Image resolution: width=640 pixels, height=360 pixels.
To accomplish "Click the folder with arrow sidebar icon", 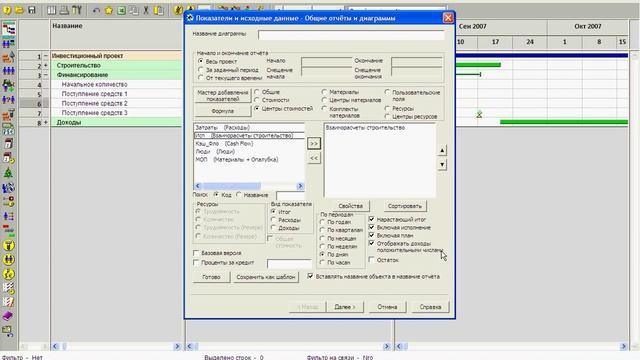I will click(8, 331).
